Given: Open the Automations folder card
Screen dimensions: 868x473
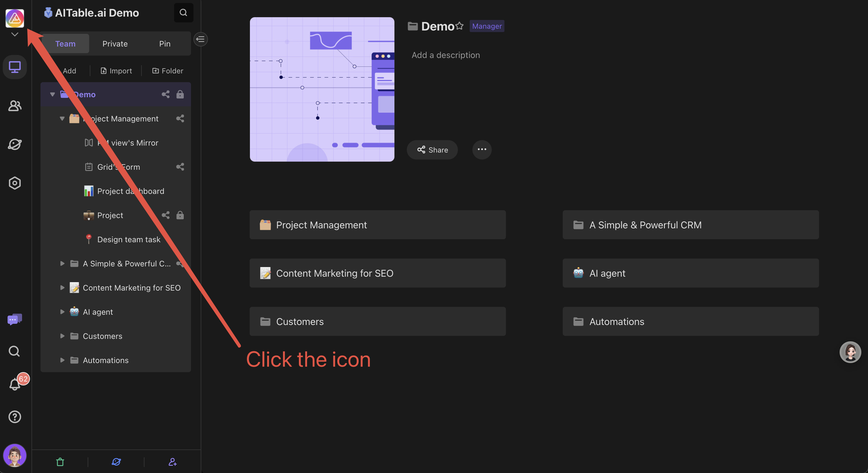Looking at the screenshot, I should click(690, 321).
